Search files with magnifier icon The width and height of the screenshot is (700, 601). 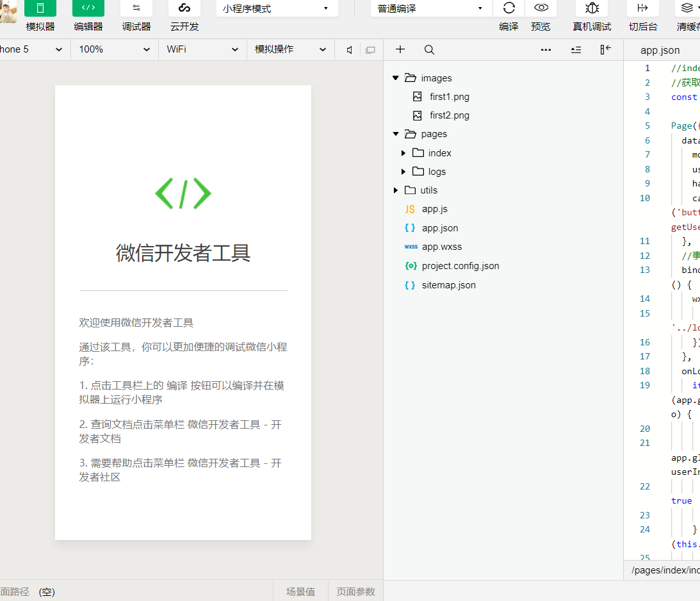pos(429,49)
